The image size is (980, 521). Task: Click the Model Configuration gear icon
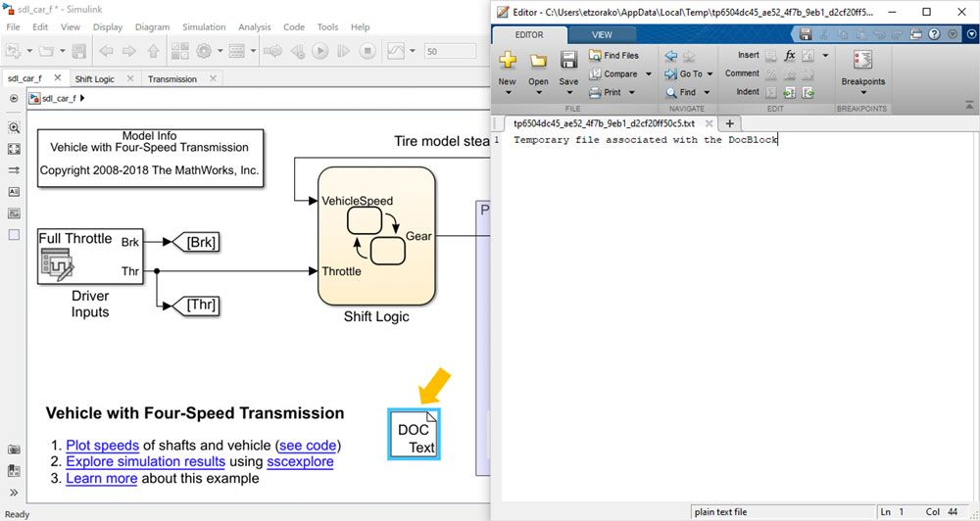(204, 51)
